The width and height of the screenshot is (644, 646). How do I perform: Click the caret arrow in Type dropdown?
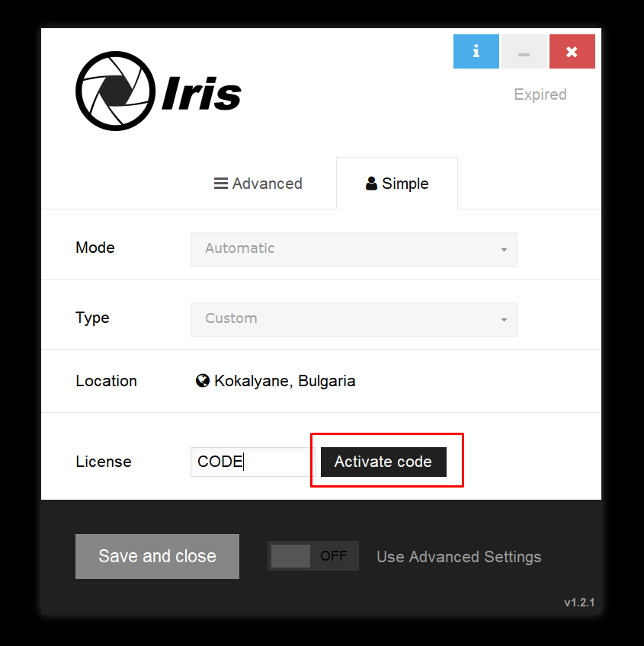pyautogui.click(x=504, y=320)
